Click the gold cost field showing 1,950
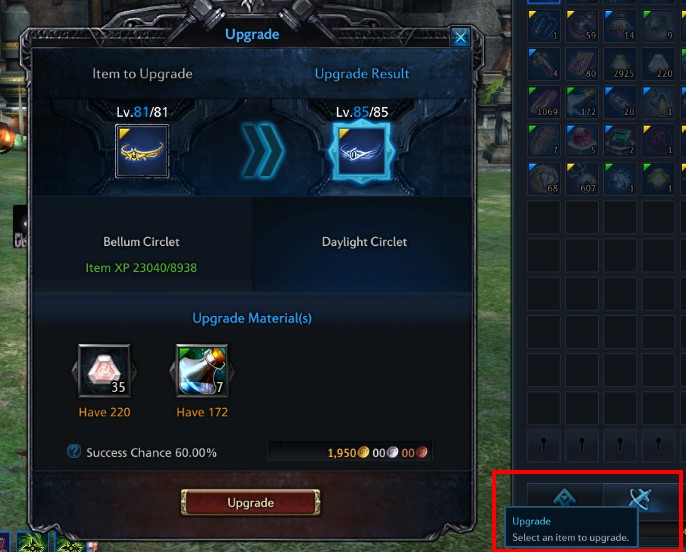This screenshot has width=686, height=552. coord(350,452)
